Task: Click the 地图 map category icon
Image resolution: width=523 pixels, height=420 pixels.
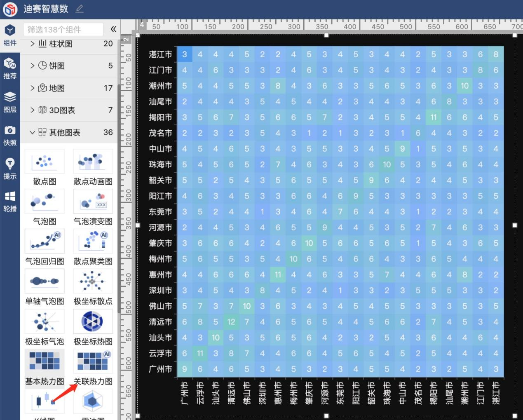Action: (42, 88)
